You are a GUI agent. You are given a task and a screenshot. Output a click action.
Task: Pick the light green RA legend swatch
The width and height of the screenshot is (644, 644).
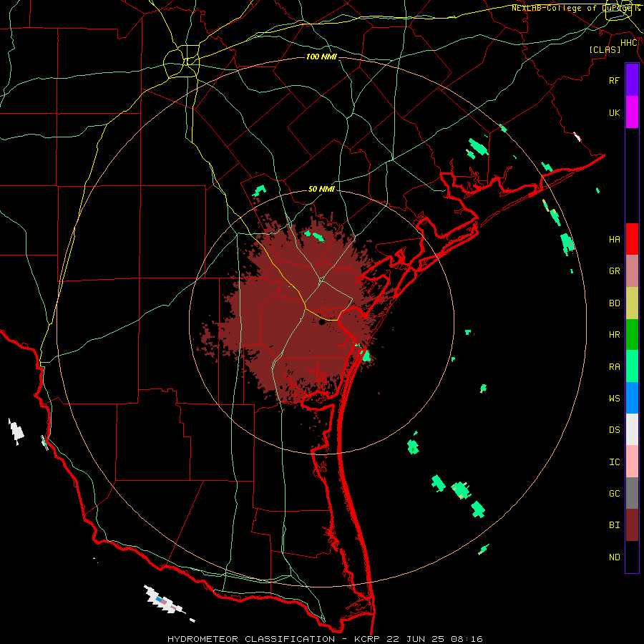[x=632, y=366]
